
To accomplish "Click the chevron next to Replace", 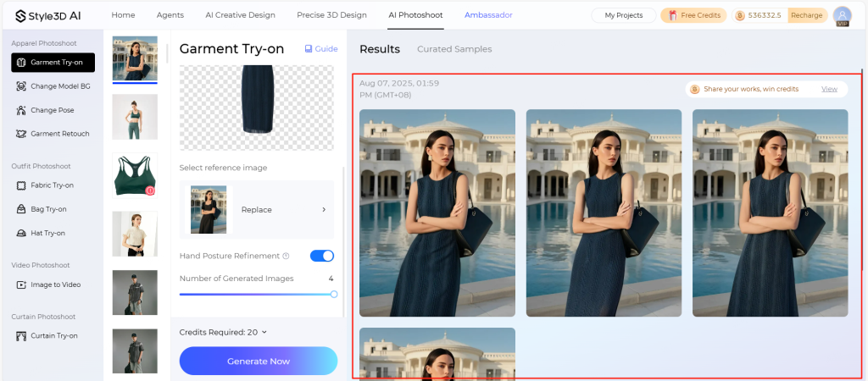I will coord(324,210).
